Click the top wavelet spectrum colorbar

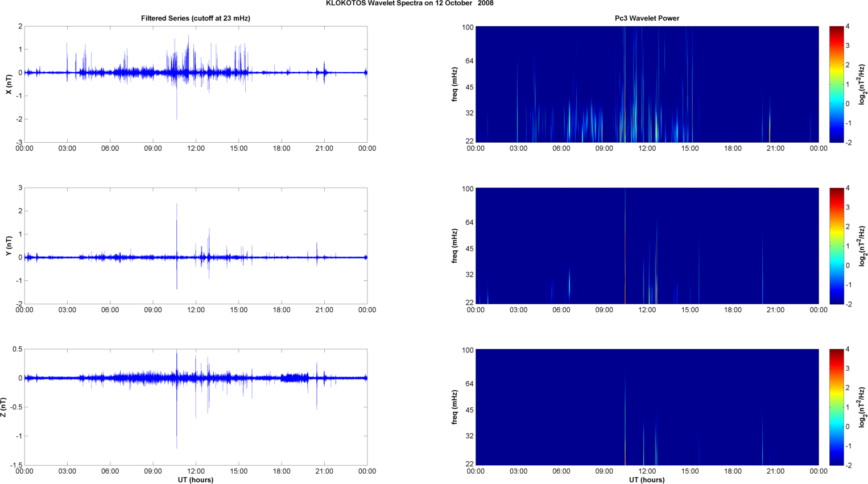coord(836,84)
